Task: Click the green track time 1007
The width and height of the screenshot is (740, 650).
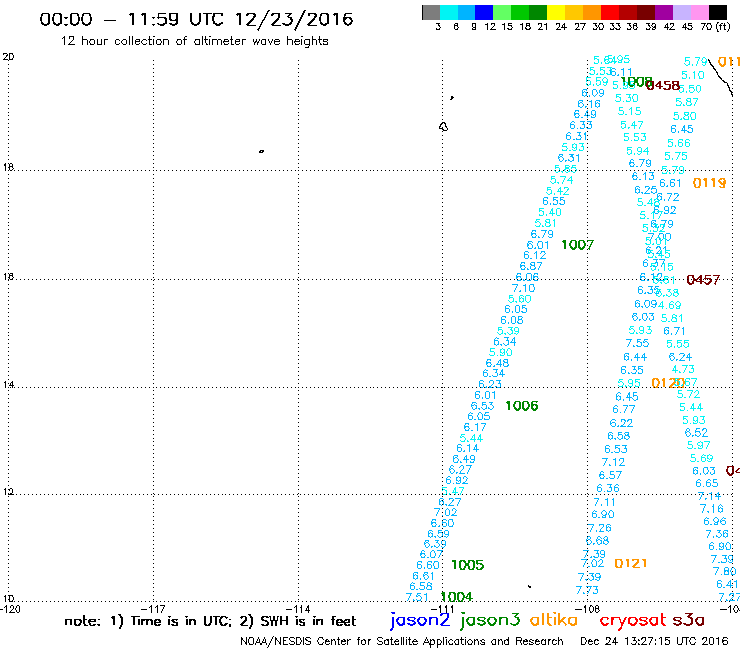Action: click(577, 245)
